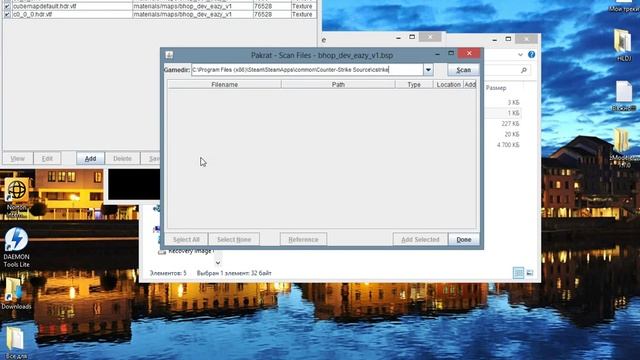Select the 227 КБ file size entry
This screenshot has height=360, width=640.
tap(510, 124)
